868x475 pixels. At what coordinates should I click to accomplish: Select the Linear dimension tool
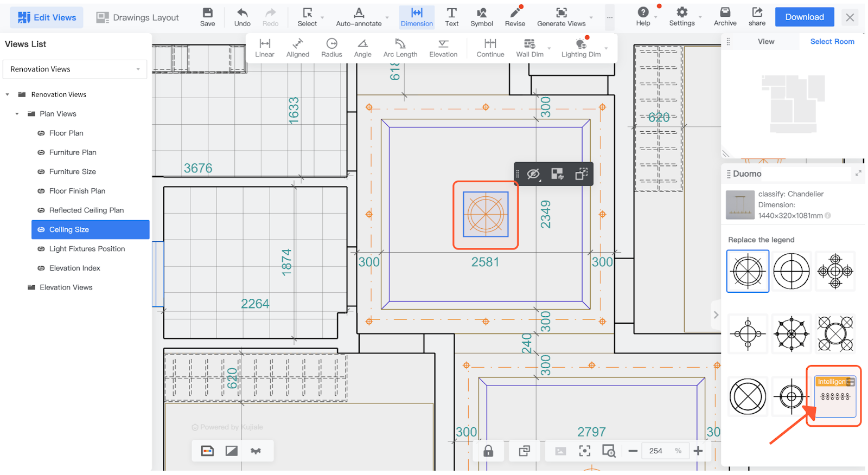pyautogui.click(x=265, y=48)
